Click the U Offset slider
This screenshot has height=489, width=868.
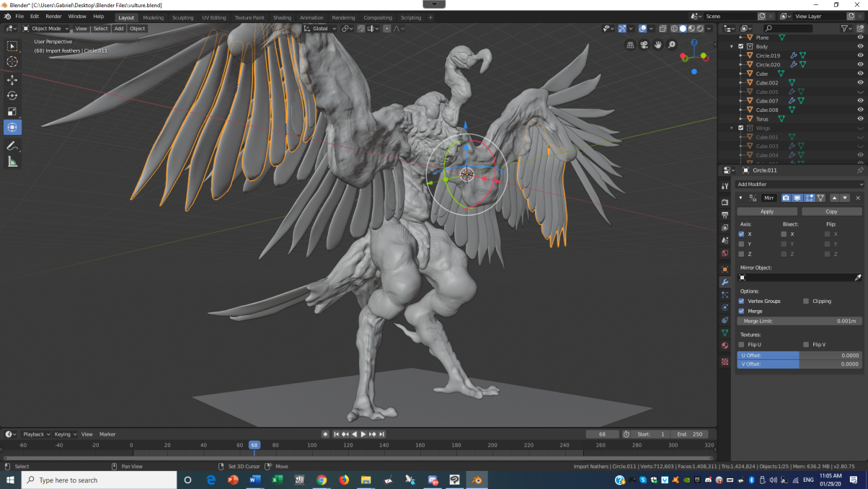[x=799, y=356]
